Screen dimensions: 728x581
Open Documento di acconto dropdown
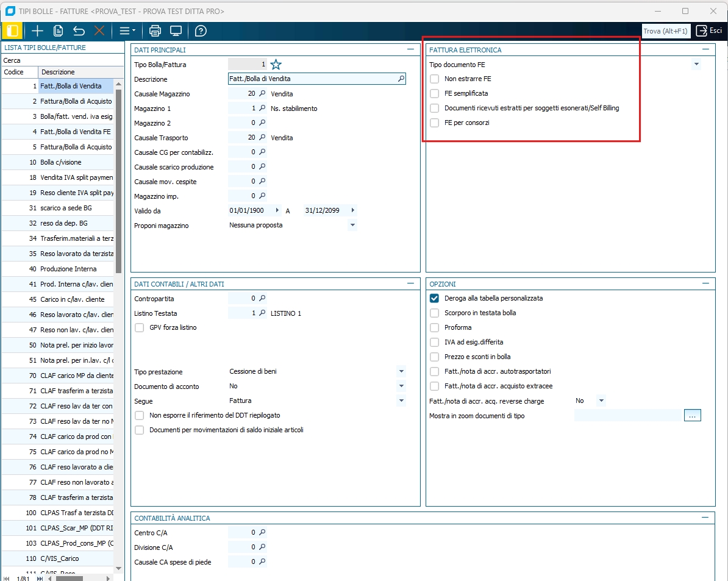[401, 386]
